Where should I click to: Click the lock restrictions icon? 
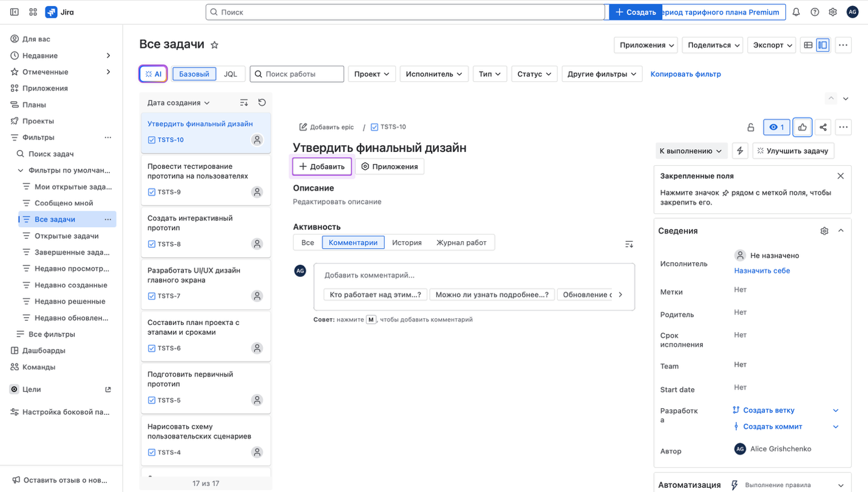(x=750, y=127)
